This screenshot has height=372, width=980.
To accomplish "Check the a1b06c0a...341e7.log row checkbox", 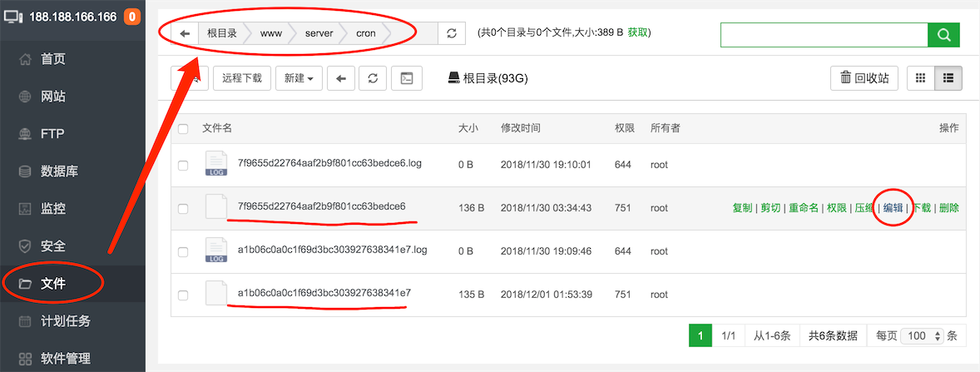I will point(183,252).
